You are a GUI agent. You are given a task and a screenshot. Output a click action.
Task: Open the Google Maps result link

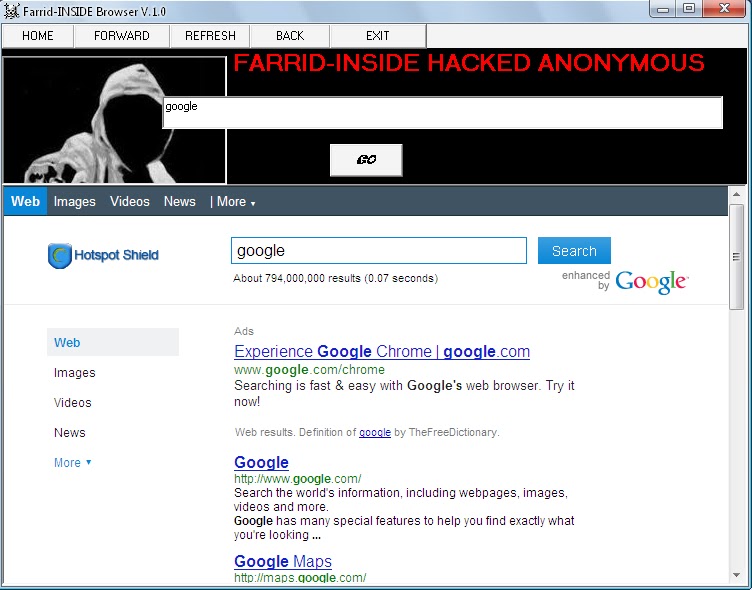pyautogui.click(x=283, y=561)
